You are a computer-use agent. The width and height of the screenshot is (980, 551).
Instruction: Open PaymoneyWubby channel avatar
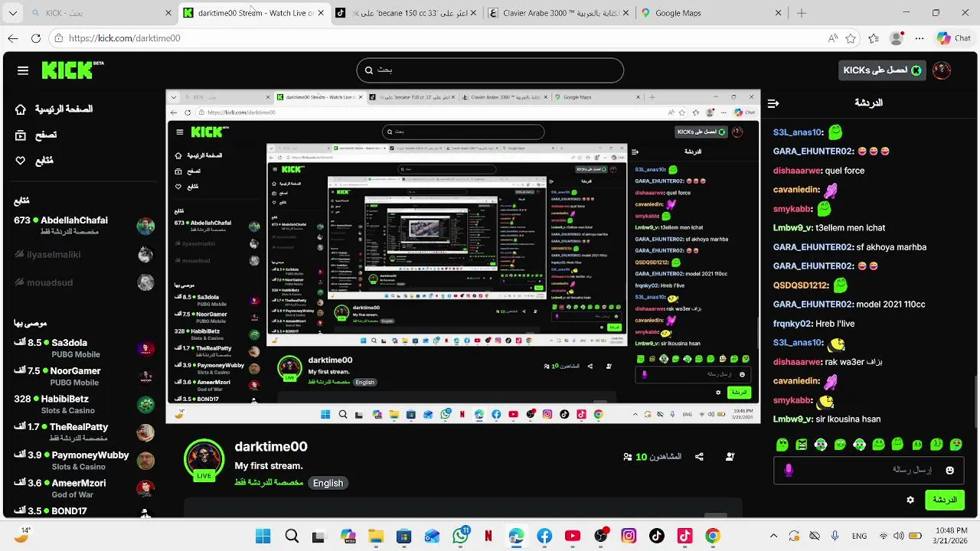[x=145, y=461]
